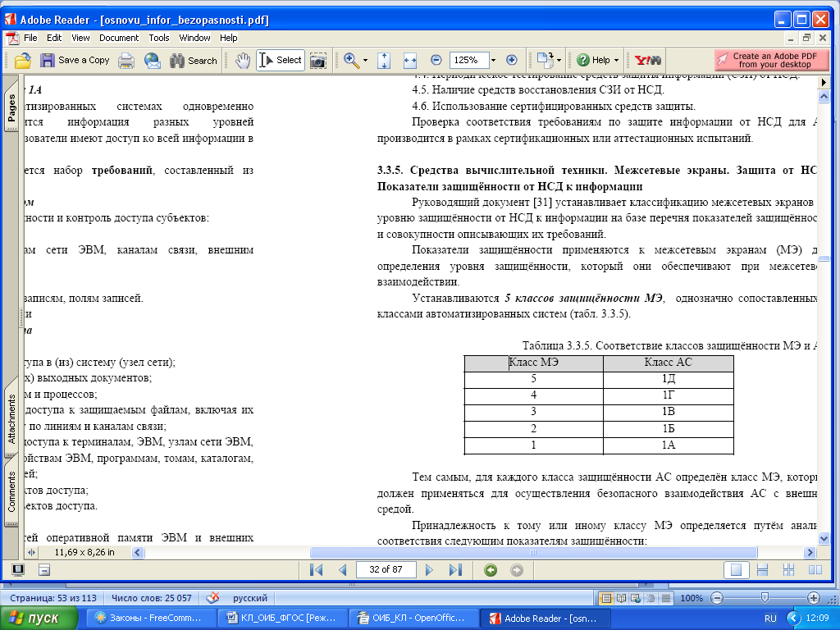The image size is (840, 630).
Task: Go to previous view green arrow
Action: (x=491, y=570)
